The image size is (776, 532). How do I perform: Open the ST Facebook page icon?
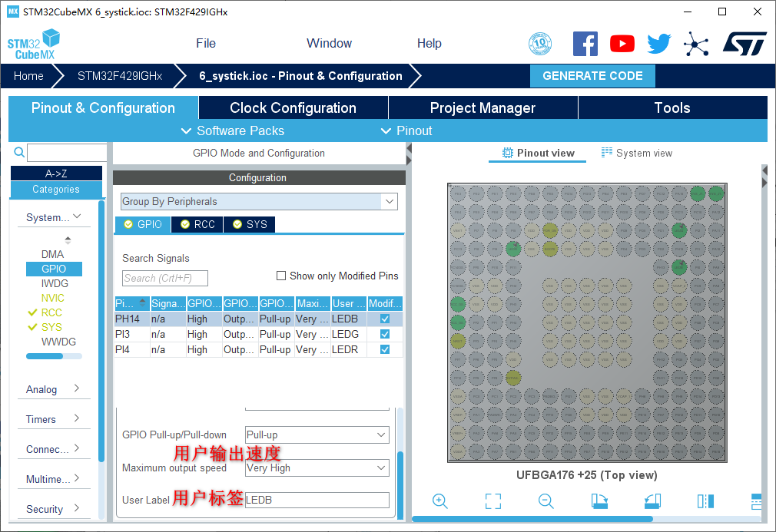(x=585, y=44)
